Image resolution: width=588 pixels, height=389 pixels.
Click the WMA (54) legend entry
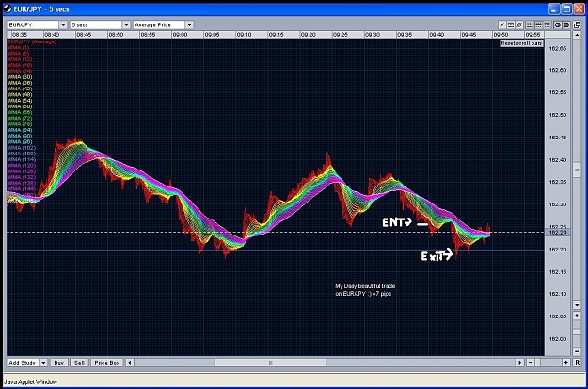20,101
